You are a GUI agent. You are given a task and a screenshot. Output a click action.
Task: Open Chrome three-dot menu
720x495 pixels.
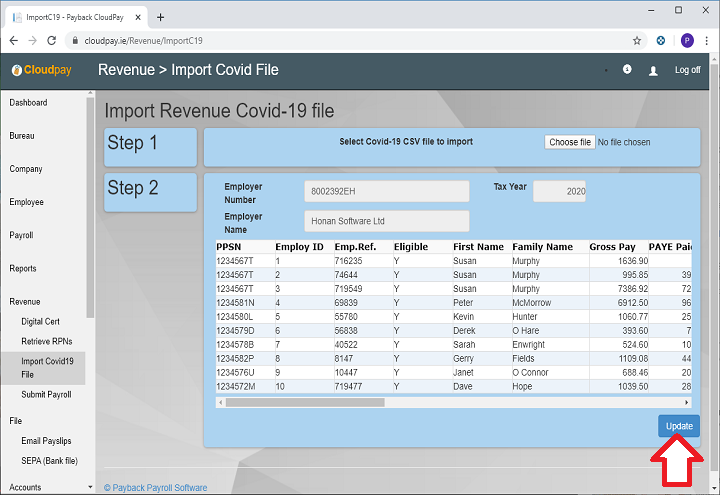[707, 41]
